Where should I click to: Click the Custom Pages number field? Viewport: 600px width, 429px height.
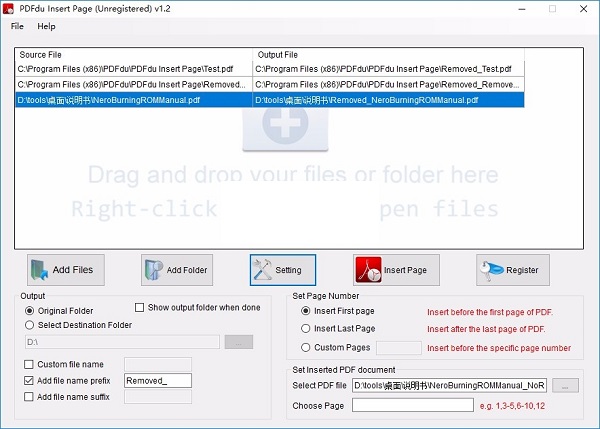click(399, 348)
